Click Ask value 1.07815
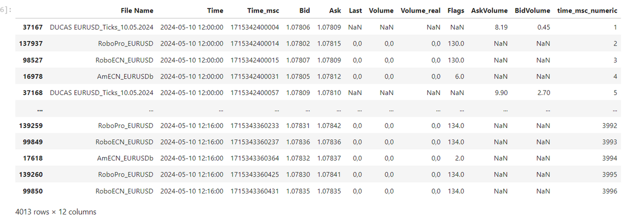 329,43
